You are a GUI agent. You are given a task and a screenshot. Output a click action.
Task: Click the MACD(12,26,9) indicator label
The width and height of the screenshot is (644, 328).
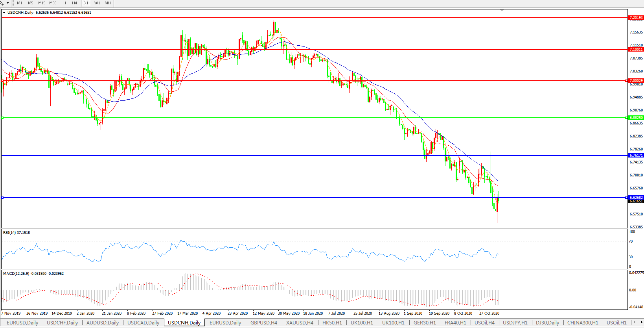(x=33, y=274)
